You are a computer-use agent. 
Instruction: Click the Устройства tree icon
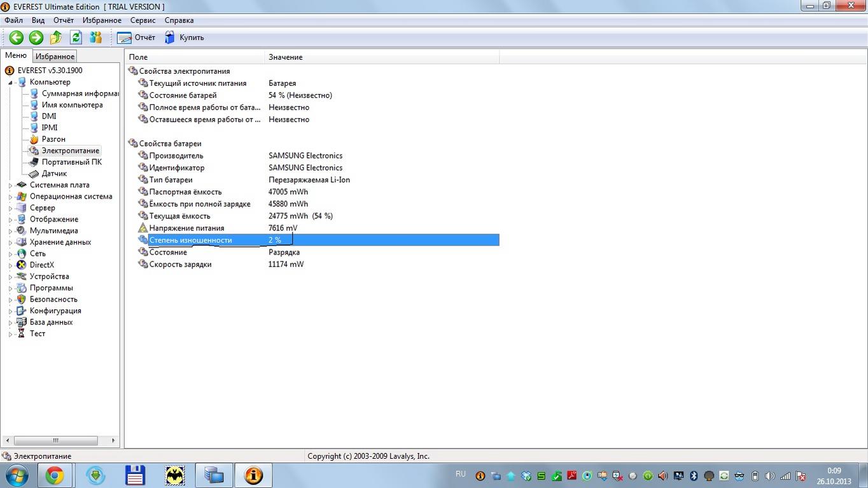click(22, 277)
